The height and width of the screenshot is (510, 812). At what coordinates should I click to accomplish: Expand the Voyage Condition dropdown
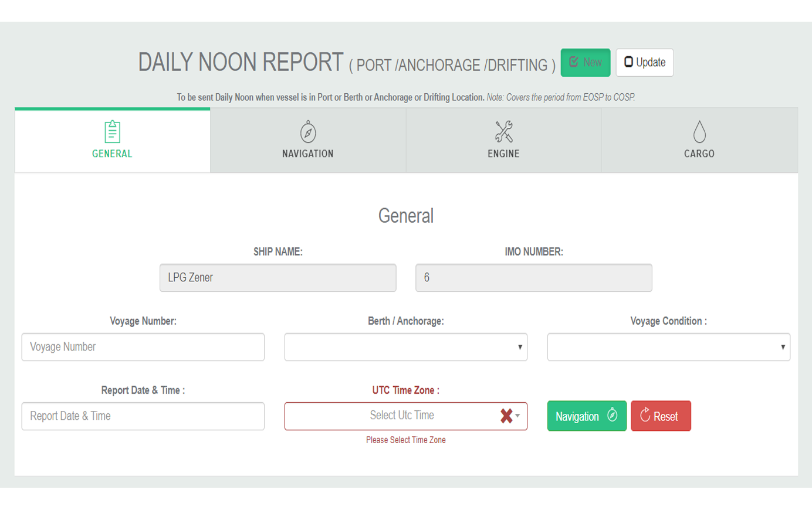point(668,347)
